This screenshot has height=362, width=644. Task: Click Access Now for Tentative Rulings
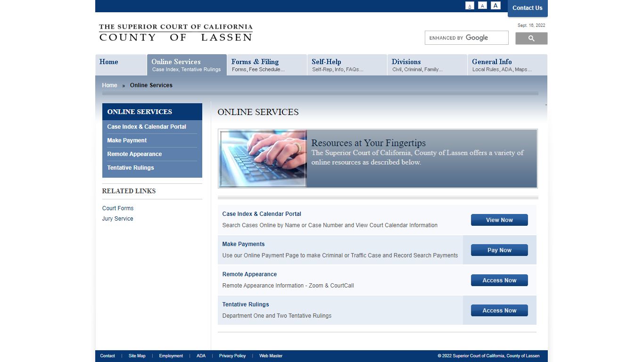pyautogui.click(x=499, y=311)
